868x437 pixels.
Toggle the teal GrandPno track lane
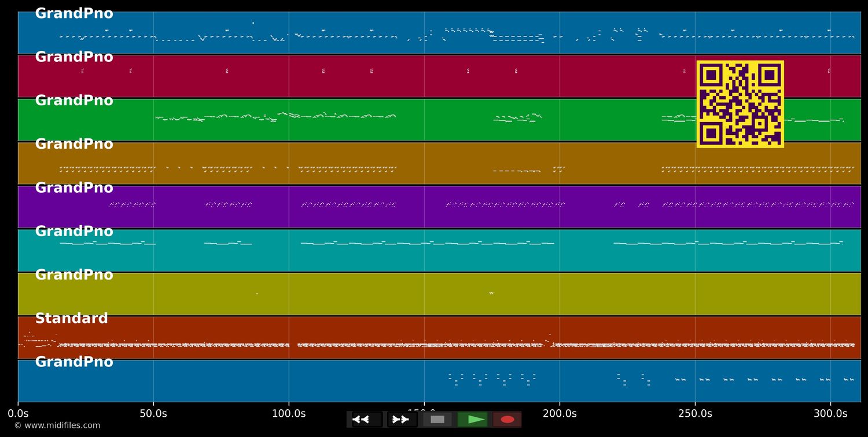(73, 230)
